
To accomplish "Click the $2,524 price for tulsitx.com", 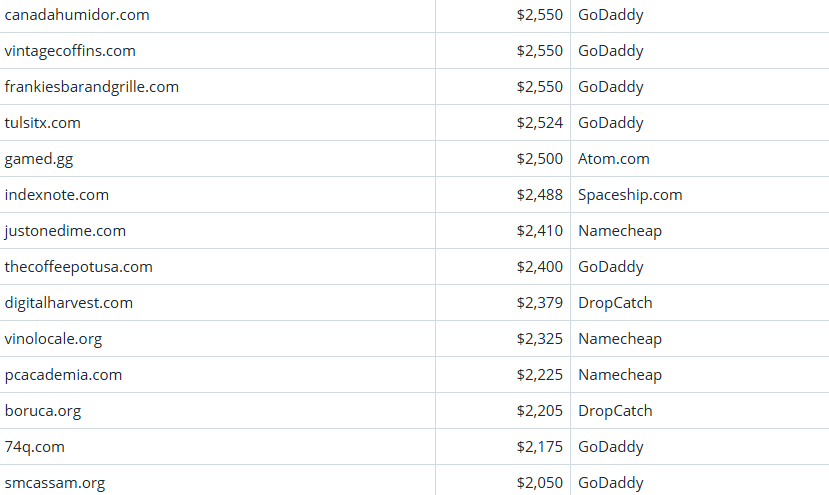I will click(540, 123).
